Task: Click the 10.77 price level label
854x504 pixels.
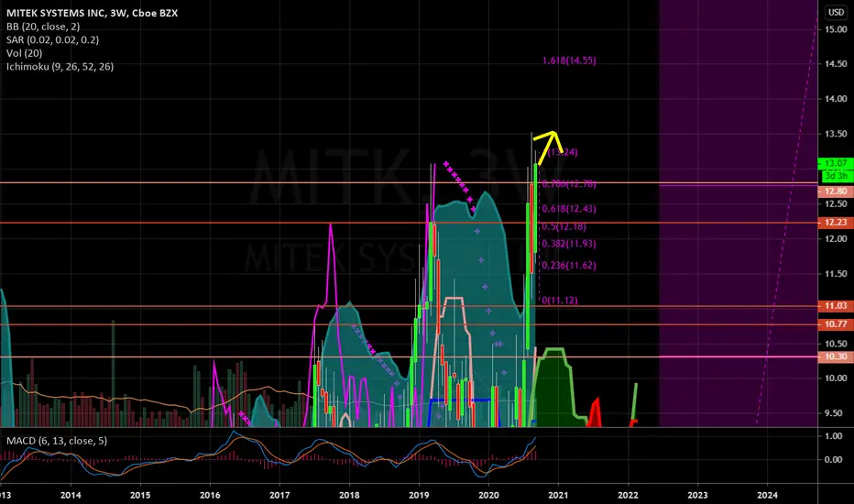Action: coord(836,324)
